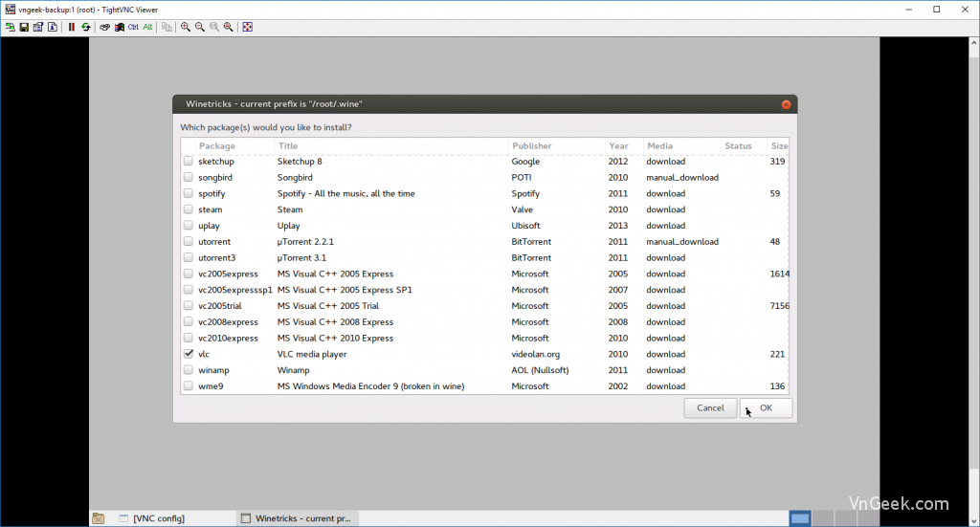
Task: Close the Winetricks dialog with the red button
Action: (787, 104)
